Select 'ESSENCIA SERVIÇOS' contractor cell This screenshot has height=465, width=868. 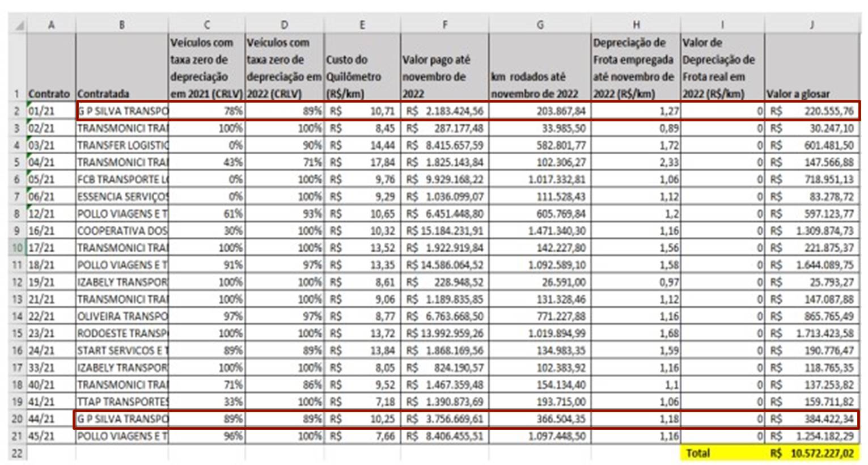pyautogui.click(x=122, y=197)
